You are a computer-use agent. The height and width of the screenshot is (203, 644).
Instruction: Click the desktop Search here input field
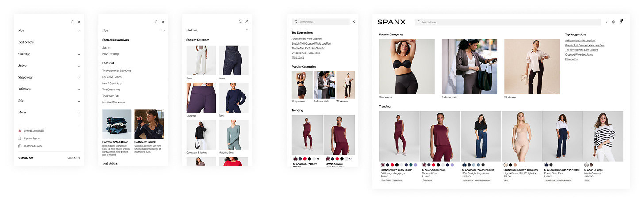coord(507,22)
